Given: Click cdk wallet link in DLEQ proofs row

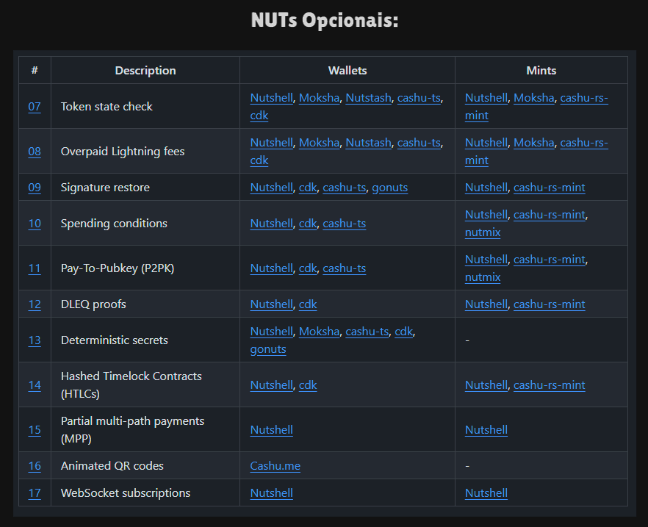Looking at the screenshot, I should pyautogui.click(x=308, y=304).
